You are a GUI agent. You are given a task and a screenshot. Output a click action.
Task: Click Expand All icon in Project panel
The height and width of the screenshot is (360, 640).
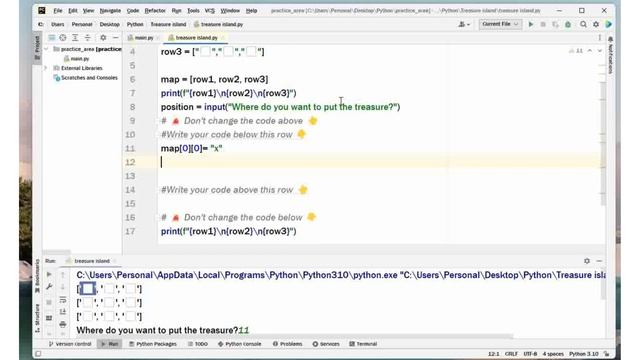point(75,38)
